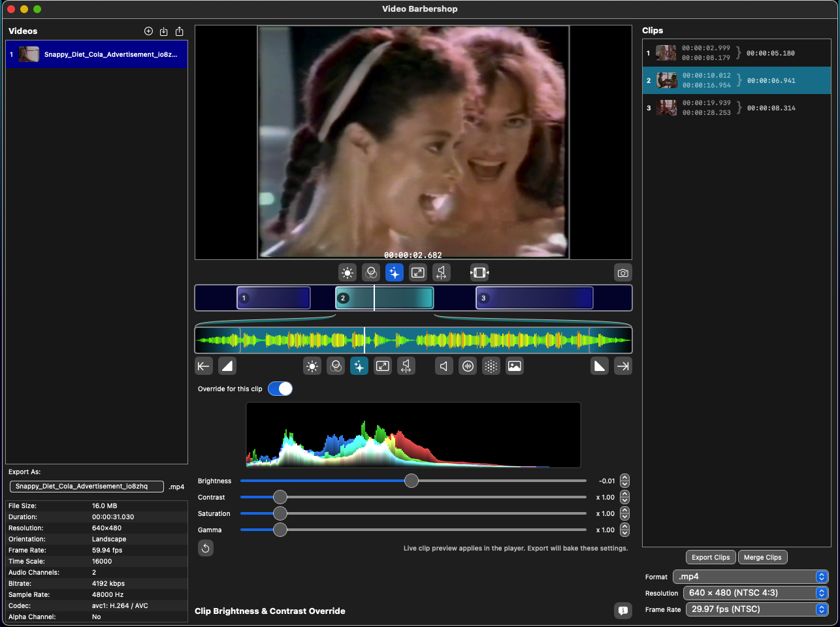Click the reset adjustments circular arrow button
The width and height of the screenshot is (840, 627).
click(206, 549)
